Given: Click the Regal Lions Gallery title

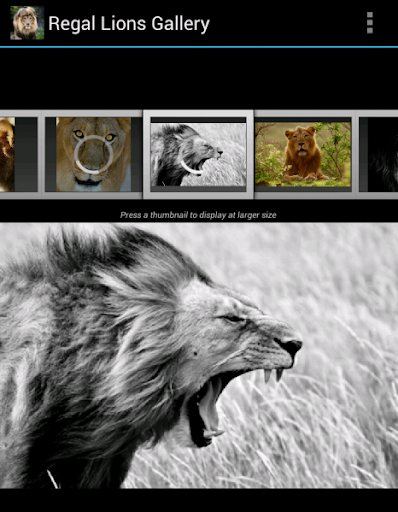Looking at the screenshot, I should tap(129, 24).
